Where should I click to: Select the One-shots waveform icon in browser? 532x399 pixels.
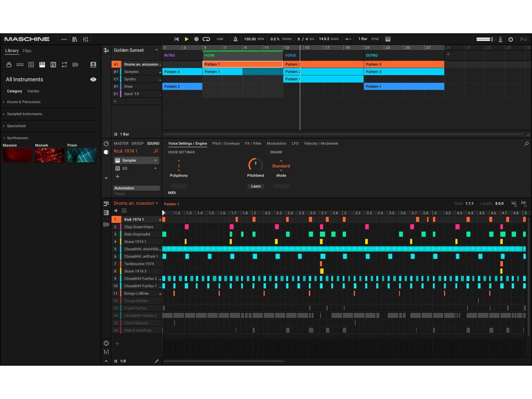pyautogui.click(x=75, y=64)
